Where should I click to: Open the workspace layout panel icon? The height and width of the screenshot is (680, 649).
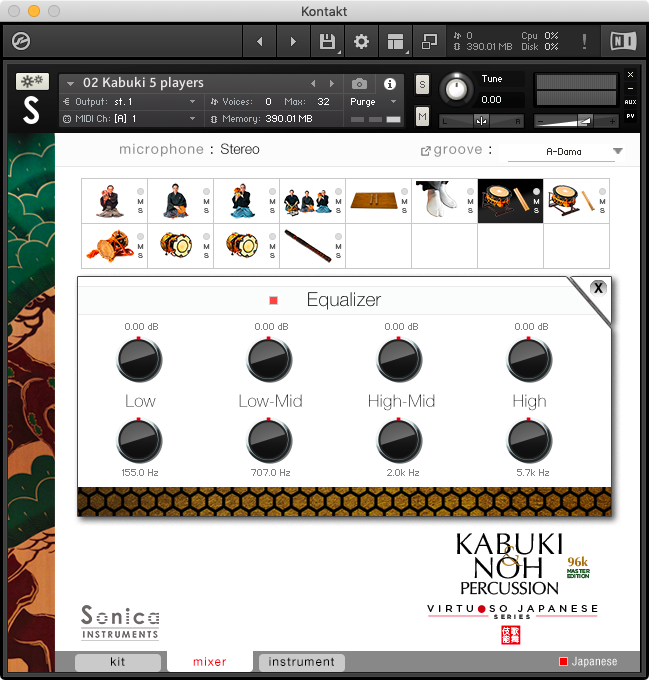pos(395,41)
